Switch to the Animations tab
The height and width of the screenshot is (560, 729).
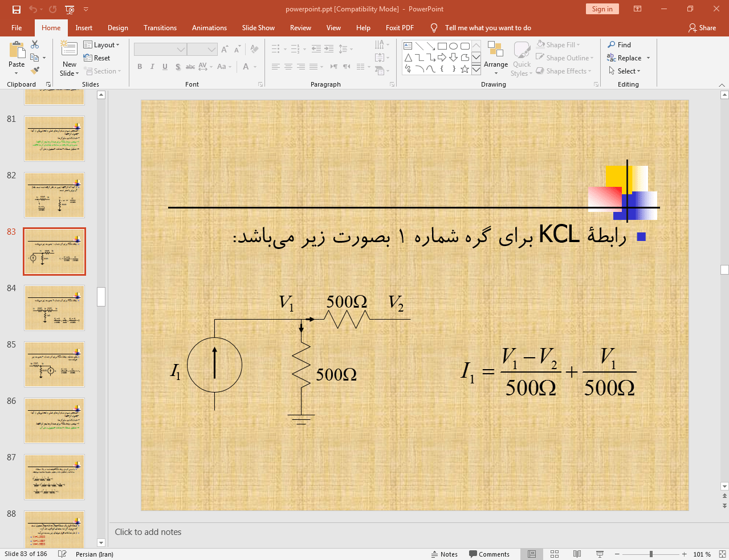coord(209,28)
